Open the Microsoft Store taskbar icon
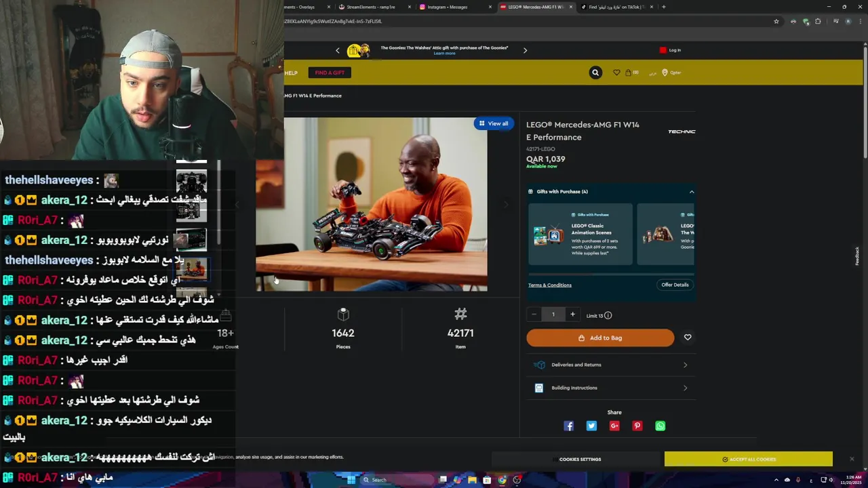This screenshot has width=868, height=488. 487,480
